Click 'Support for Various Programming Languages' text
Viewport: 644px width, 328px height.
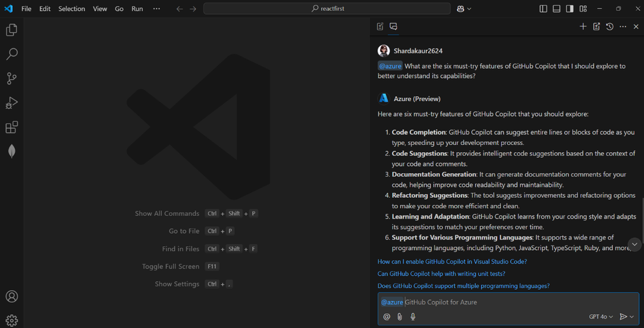[x=462, y=237]
